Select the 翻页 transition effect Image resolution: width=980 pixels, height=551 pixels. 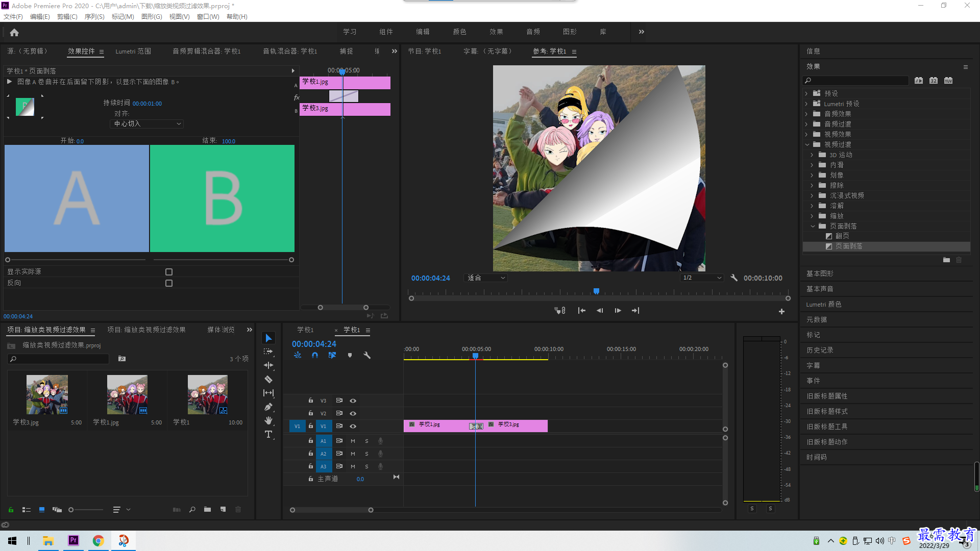[x=842, y=236]
